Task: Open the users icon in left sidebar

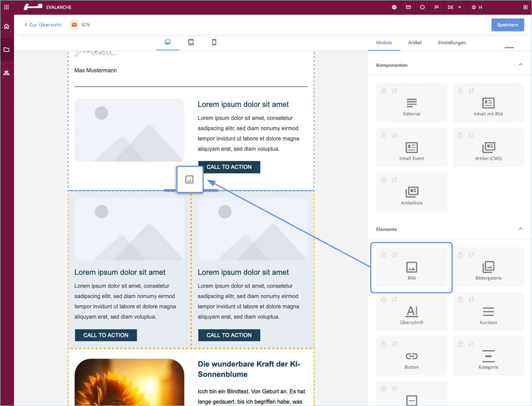Action: click(6, 73)
